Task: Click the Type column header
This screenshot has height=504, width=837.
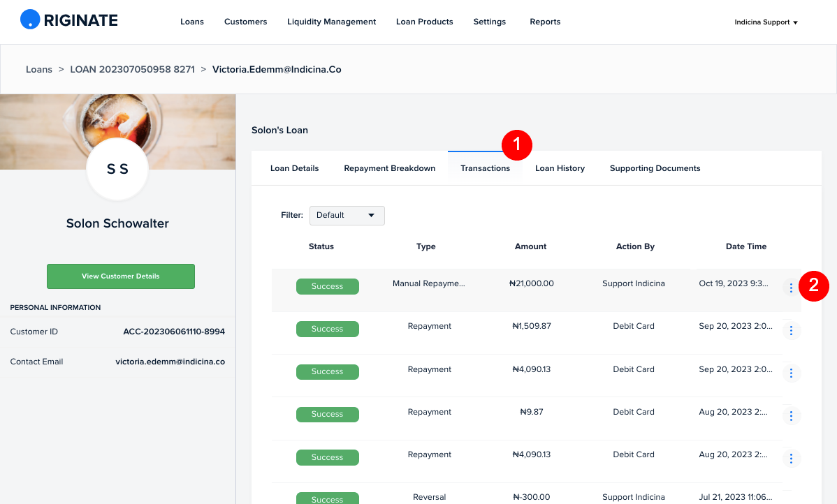Action: [x=426, y=246]
